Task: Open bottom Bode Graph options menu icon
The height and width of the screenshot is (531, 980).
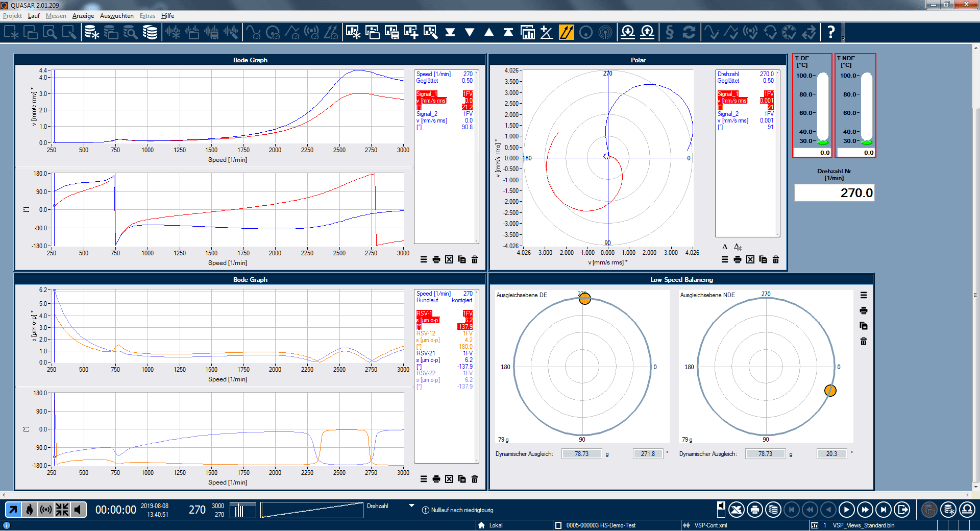Action: 424,479
